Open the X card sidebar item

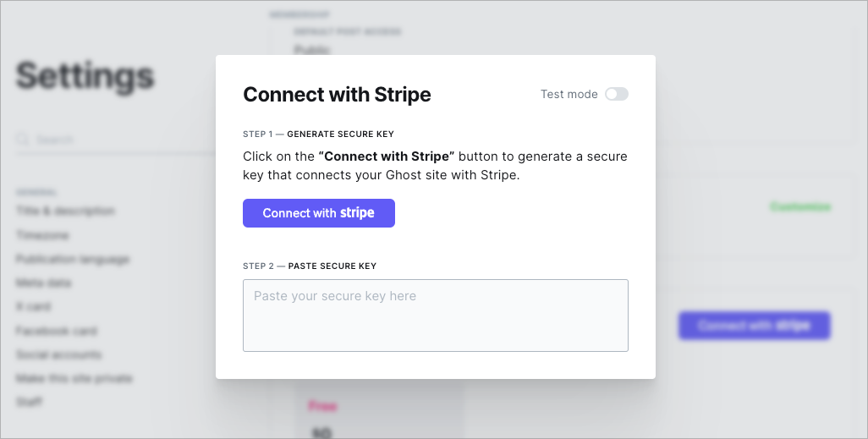(x=33, y=307)
